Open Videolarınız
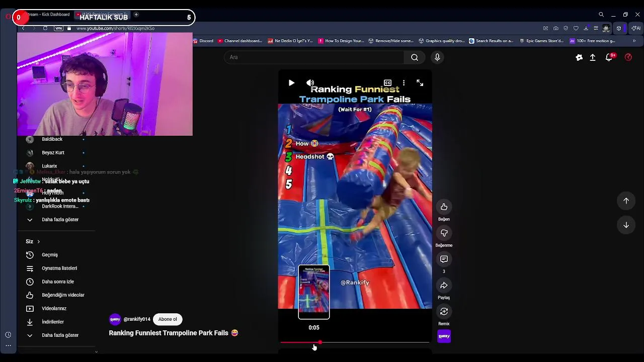 pos(56,309)
